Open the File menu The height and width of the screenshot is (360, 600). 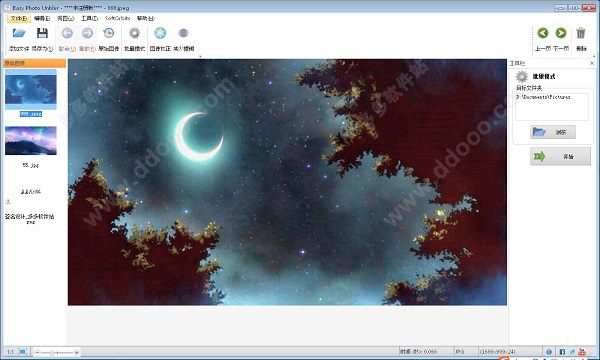point(19,18)
